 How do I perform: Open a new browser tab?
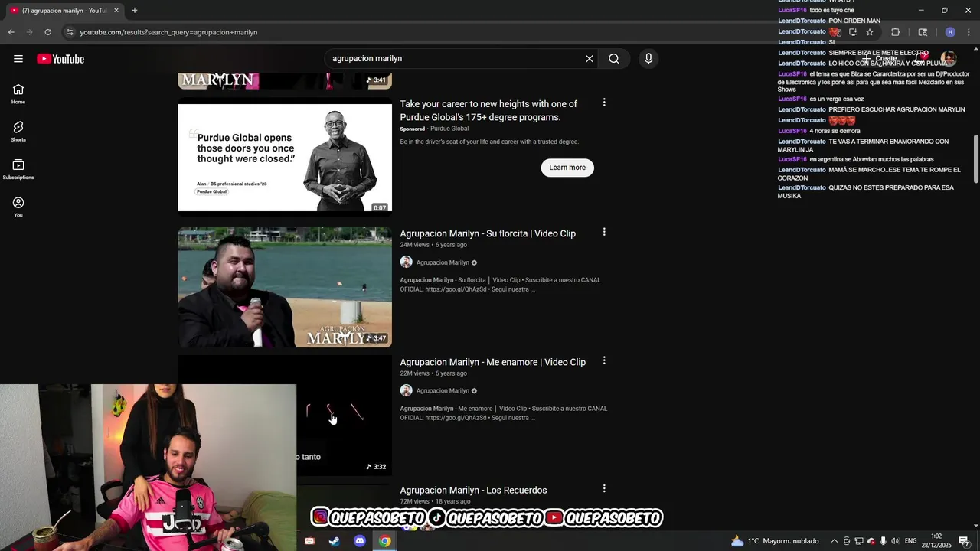click(x=135, y=11)
